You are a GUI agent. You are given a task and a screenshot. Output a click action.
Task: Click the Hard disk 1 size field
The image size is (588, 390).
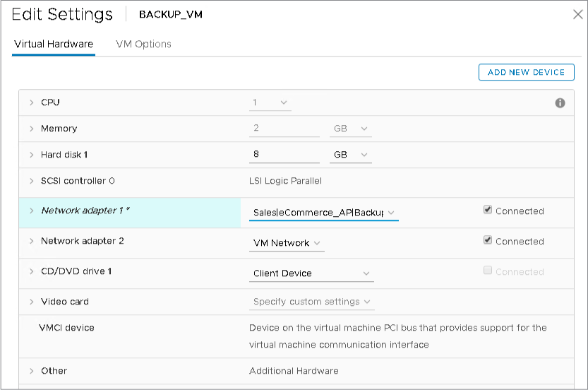tap(284, 154)
